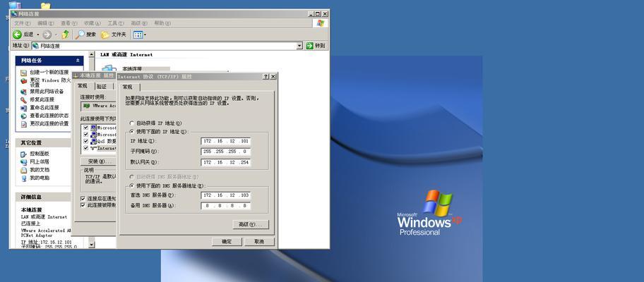Click the 取消 button in TCP/IP dialog
Image resolution: width=644 pixels, height=282 pixels.
coord(259,242)
